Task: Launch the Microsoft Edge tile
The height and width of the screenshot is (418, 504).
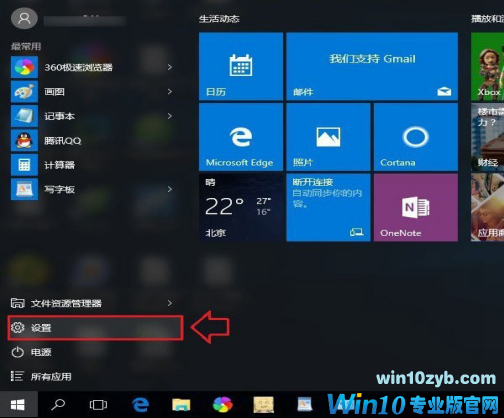Action: click(241, 137)
